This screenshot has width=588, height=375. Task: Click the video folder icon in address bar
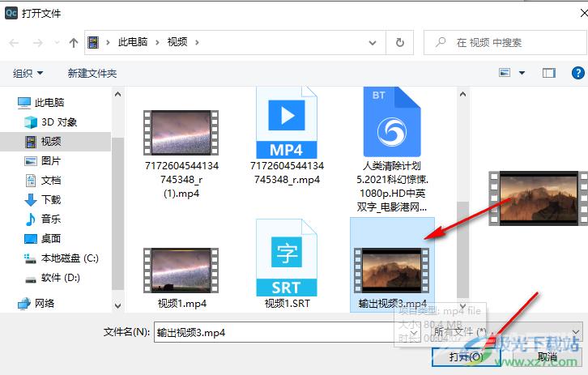[93, 42]
